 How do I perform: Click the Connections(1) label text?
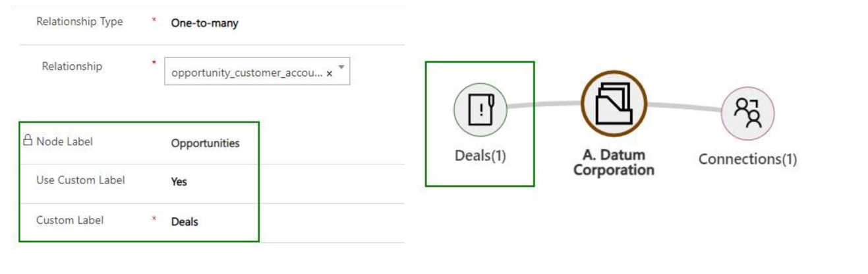click(x=747, y=159)
